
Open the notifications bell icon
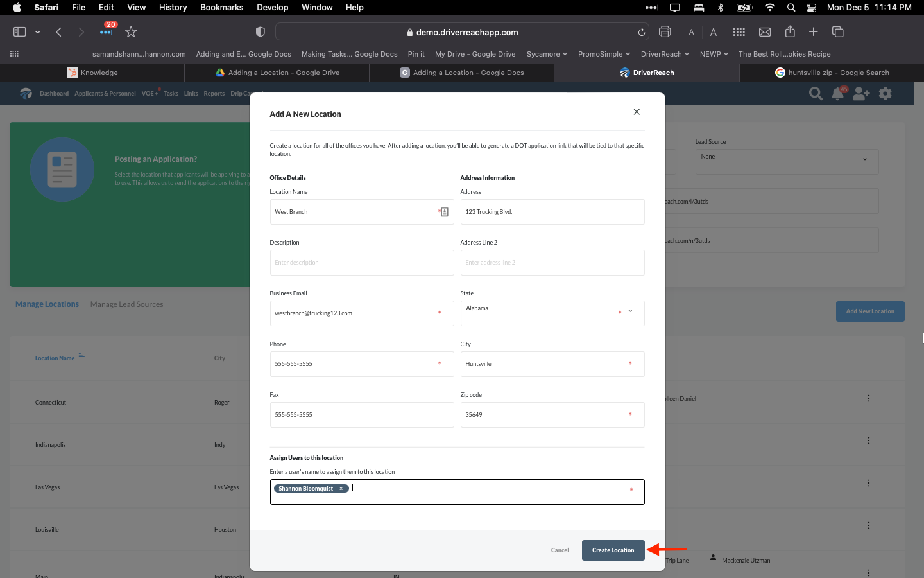[x=837, y=94]
